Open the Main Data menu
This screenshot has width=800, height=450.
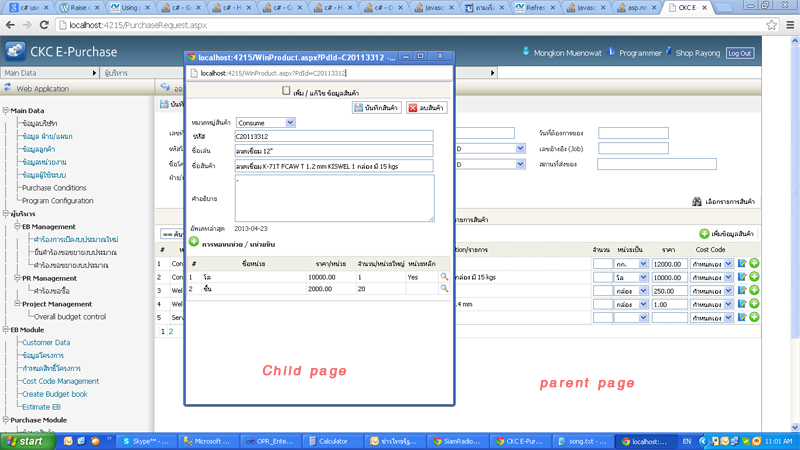point(49,73)
